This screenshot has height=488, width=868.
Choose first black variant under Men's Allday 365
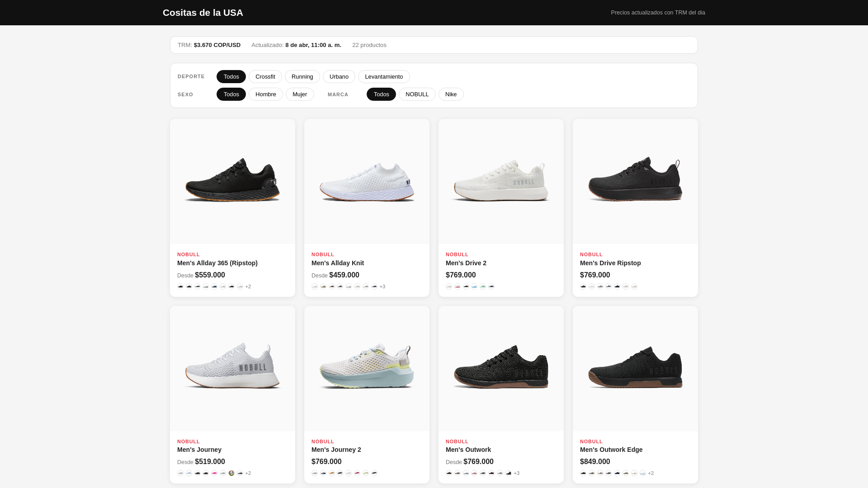pos(180,286)
